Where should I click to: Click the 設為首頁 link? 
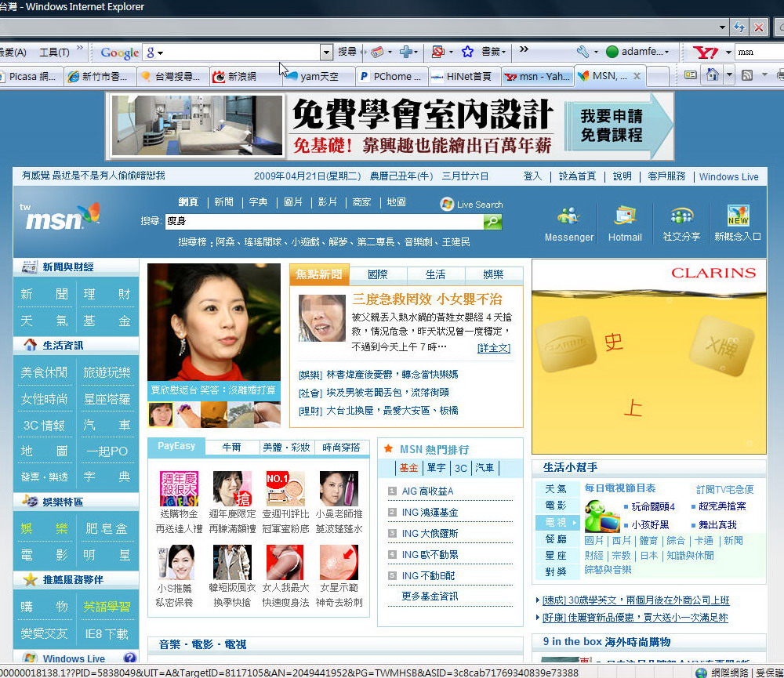tap(577, 176)
